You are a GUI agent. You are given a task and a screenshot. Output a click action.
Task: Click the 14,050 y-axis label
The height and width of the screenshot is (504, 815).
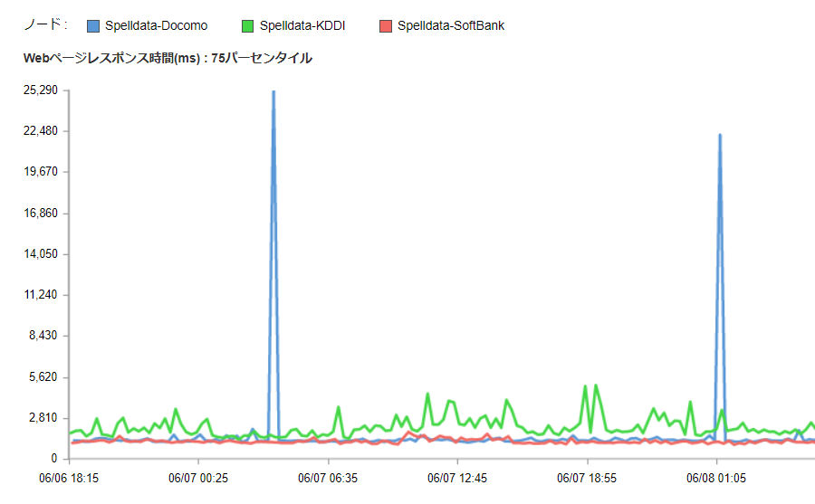pos(40,254)
